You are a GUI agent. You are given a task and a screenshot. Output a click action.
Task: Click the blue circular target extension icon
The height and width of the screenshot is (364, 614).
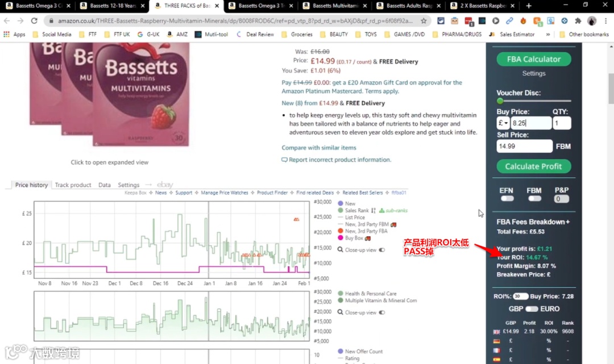click(x=565, y=20)
